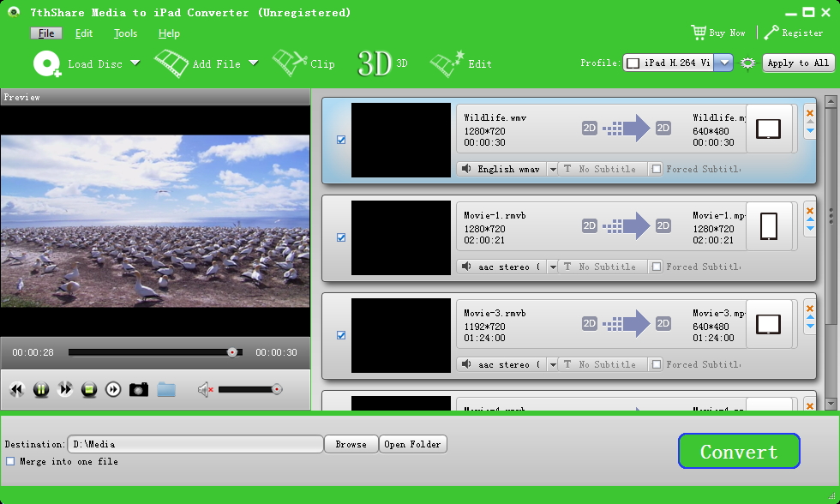Screen dimensions: 840x504
Task: Step to next frame in preview
Action: click(113, 389)
